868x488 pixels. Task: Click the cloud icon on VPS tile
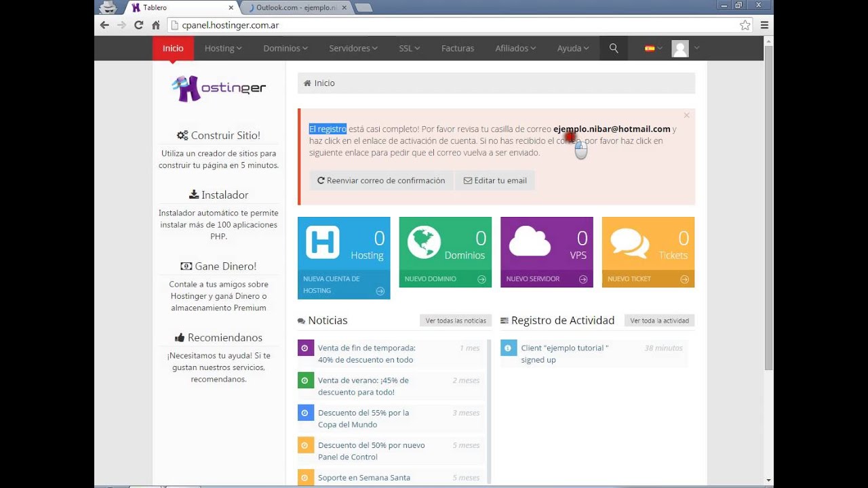(530, 241)
